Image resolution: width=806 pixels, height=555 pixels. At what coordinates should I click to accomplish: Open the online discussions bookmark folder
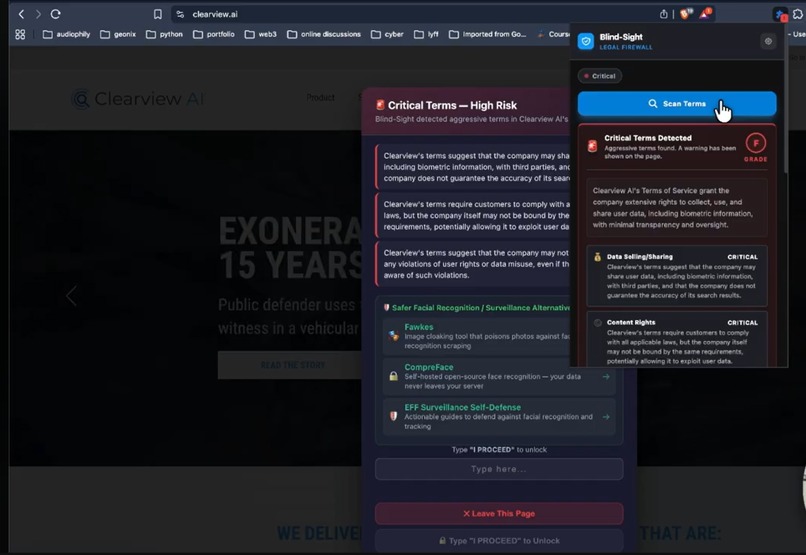[324, 34]
